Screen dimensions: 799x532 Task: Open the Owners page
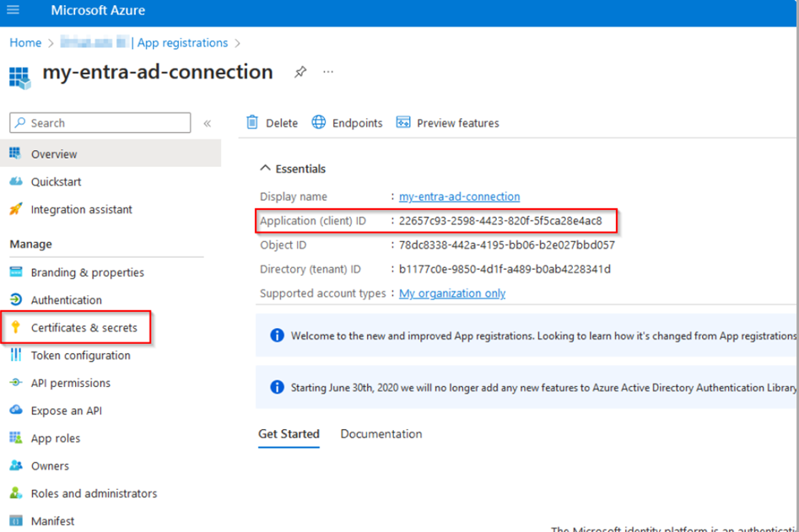coord(111,466)
